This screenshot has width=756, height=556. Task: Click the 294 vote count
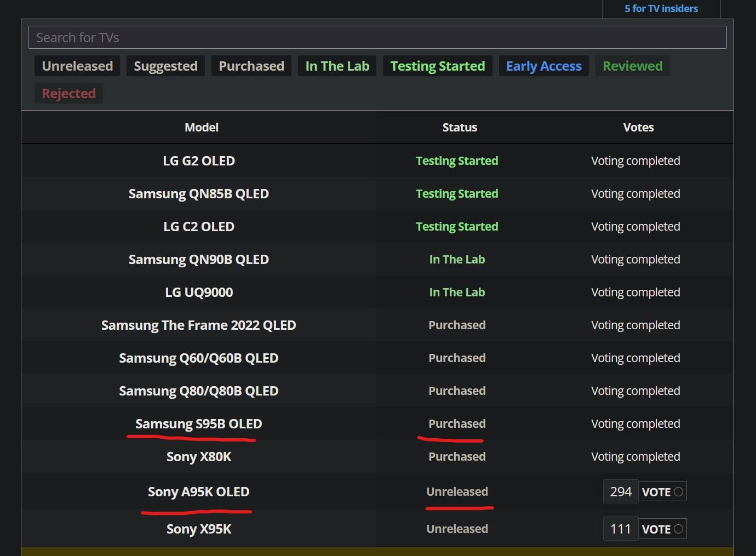pyautogui.click(x=621, y=492)
